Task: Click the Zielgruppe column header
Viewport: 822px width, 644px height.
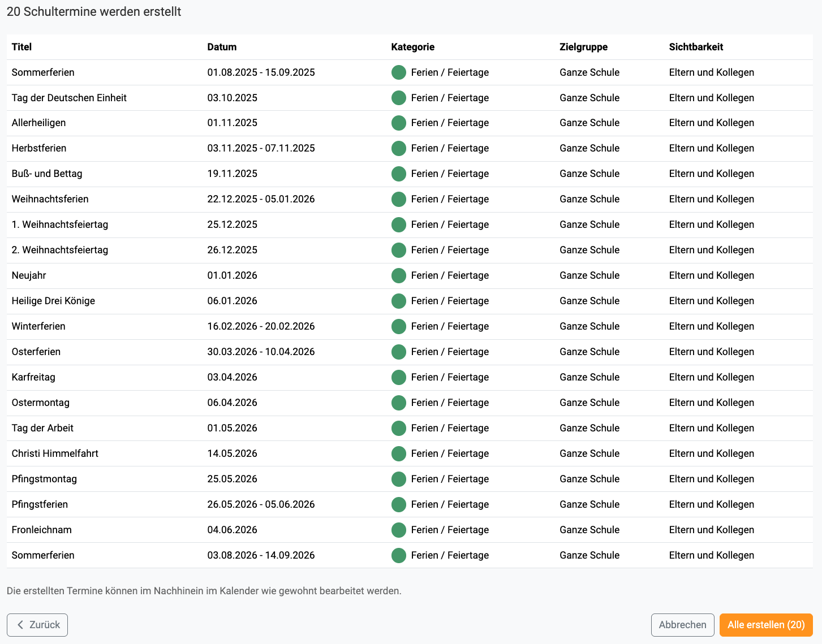Action: [x=583, y=47]
